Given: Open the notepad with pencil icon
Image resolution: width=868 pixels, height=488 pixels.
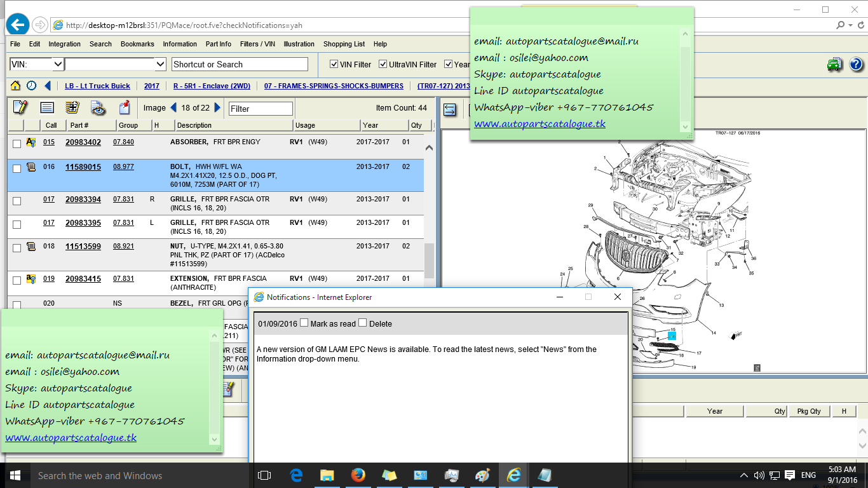Looking at the screenshot, I should tap(20, 107).
